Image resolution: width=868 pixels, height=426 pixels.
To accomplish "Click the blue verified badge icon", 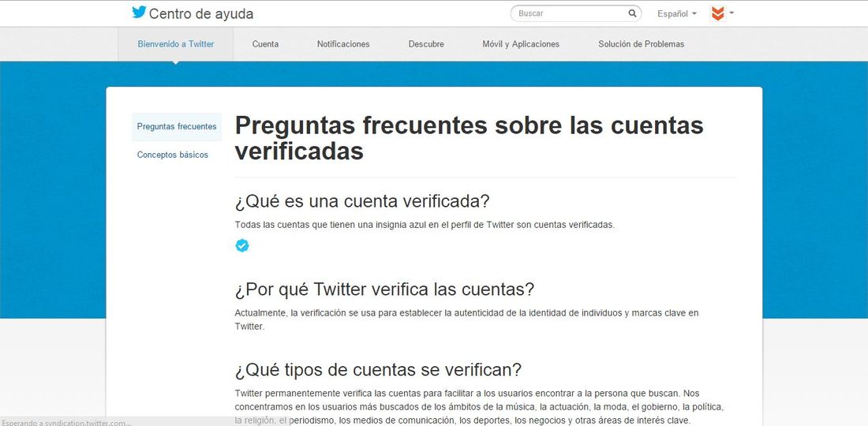I will click(242, 245).
